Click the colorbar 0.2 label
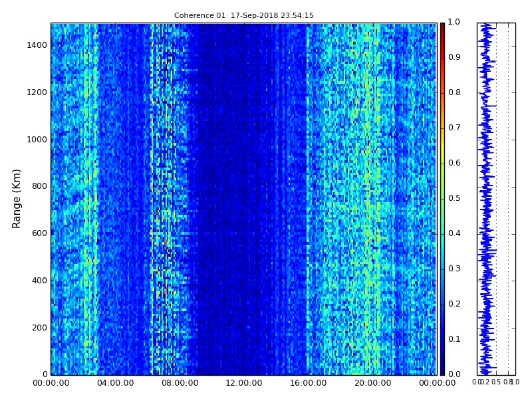The width and height of the screenshot is (532, 399). point(454,304)
